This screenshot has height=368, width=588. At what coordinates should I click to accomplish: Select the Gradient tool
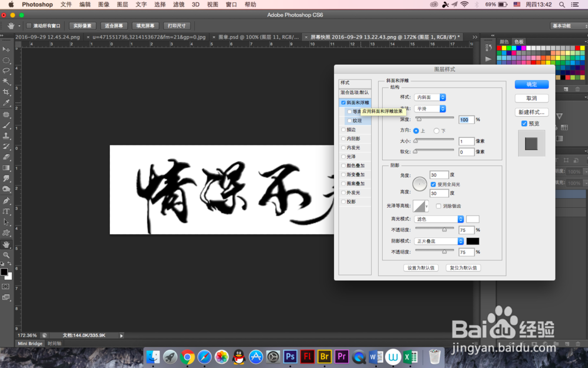pyautogui.click(x=6, y=168)
